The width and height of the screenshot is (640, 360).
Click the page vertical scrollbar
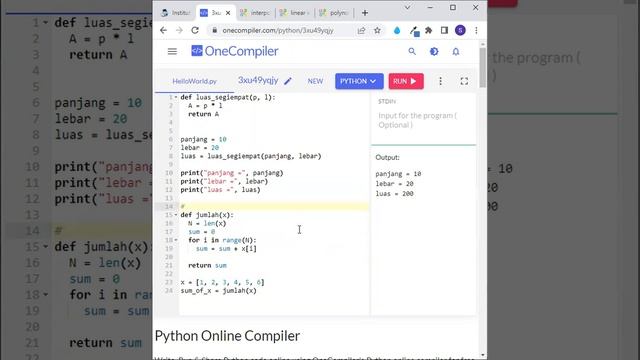(x=483, y=67)
